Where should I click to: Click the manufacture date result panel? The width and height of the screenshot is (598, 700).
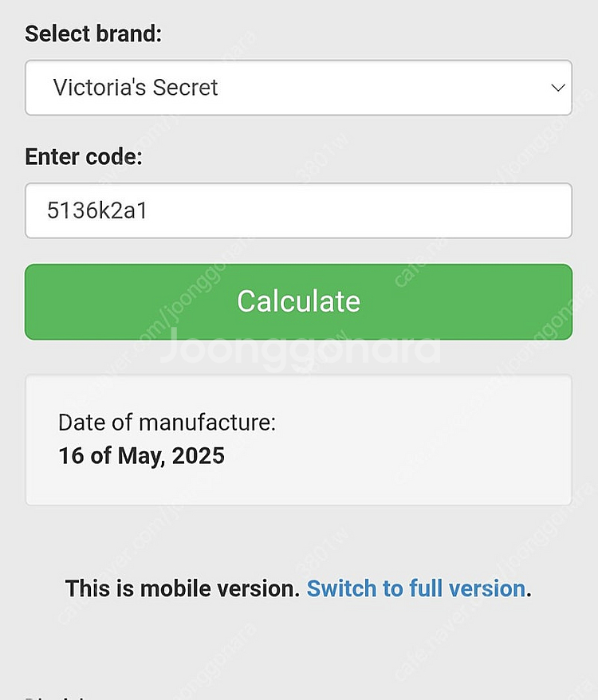click(x=298, y=440)
